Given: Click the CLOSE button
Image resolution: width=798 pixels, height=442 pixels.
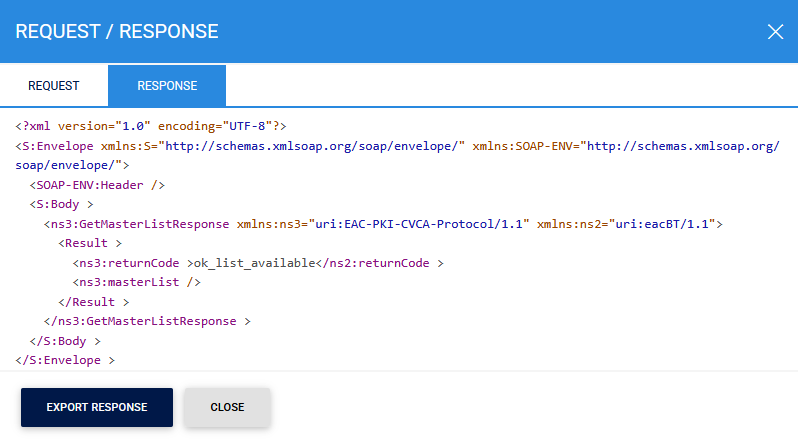Looking at the screenshot, I should (x=227, y=407).
